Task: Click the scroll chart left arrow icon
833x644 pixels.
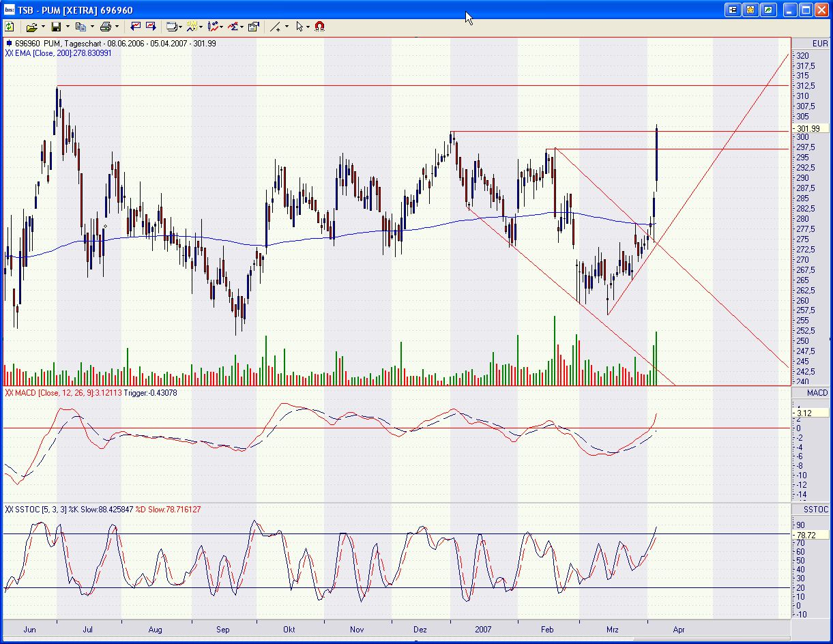Action: pyautogui.click(x=135, y=27)
